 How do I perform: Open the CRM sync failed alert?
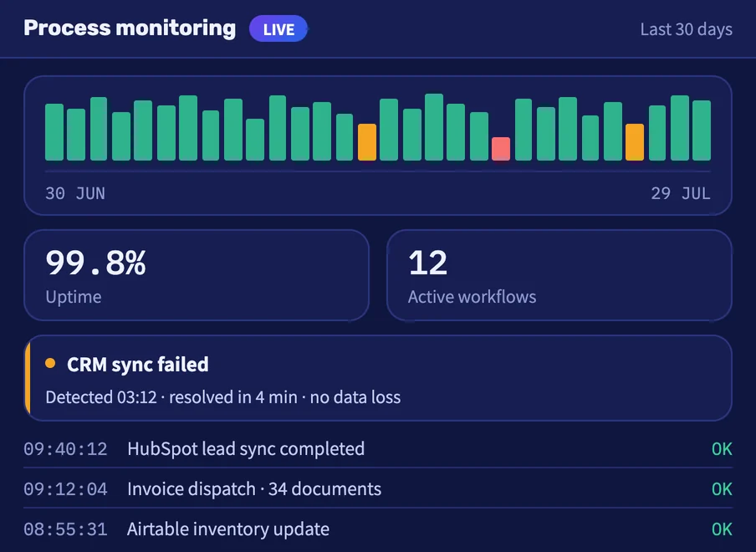pos(378,378)
